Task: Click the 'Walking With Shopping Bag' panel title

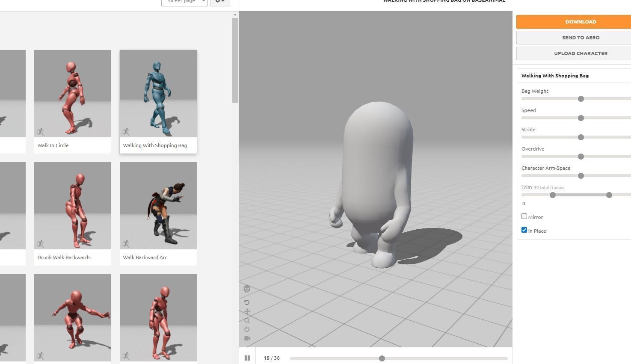Action: coord(555,76)
